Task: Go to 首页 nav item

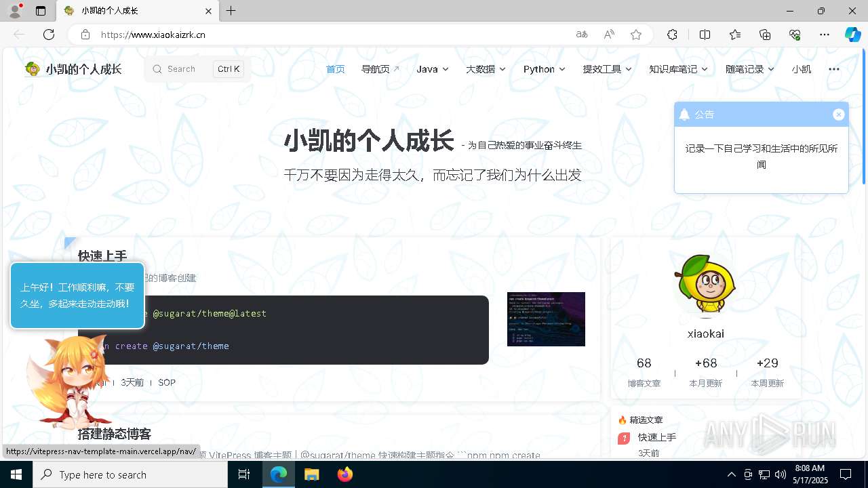Action: [x=335, y=69]
